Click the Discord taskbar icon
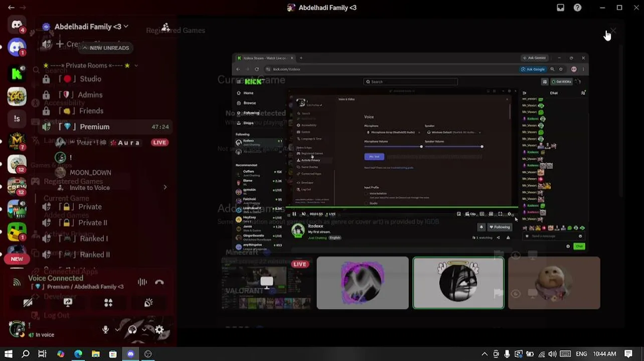The width and height of the screenshot is (644, 361). (x=130, y=354)
